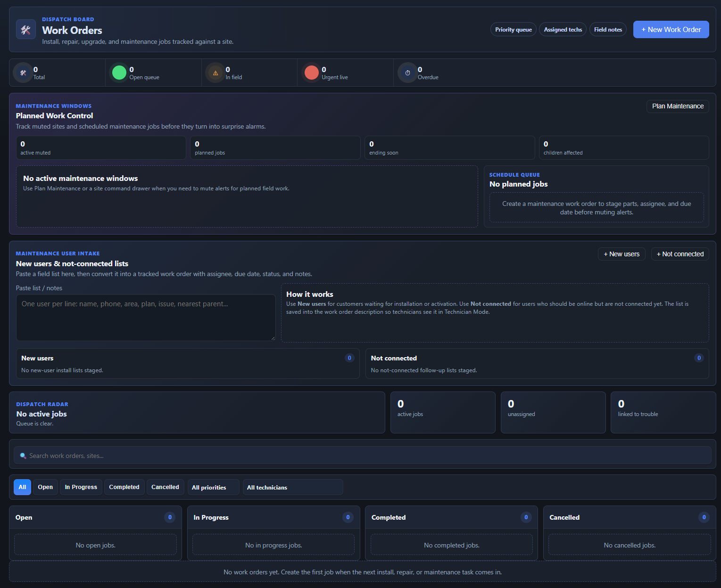Select the Cancelled status filter
This screenshot has width=721, height=588.
(165, 487)
